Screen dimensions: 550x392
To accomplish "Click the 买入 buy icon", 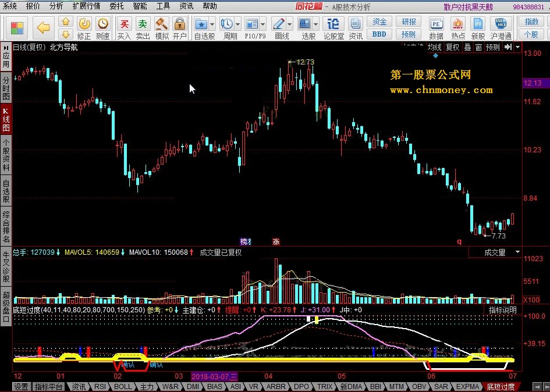I will tap(124, 28).
